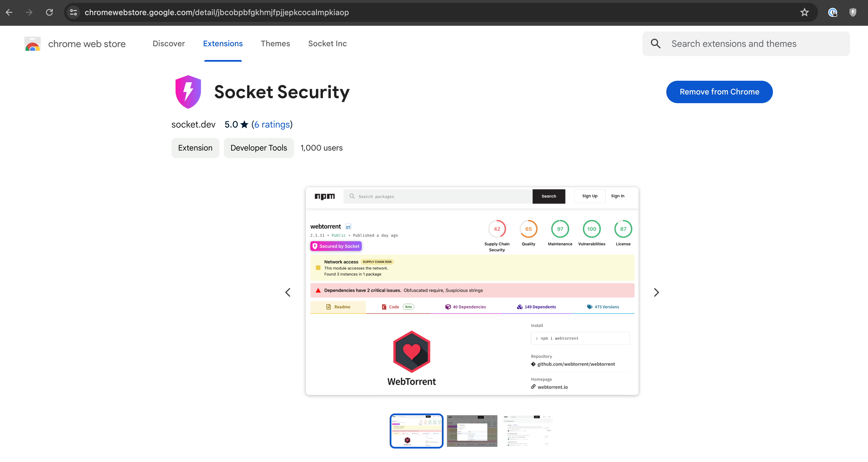Image resolution: width=868 pixels, height=462 pixels.
Task: Click the magnifying glass search icon
Action: pos(655,43)
